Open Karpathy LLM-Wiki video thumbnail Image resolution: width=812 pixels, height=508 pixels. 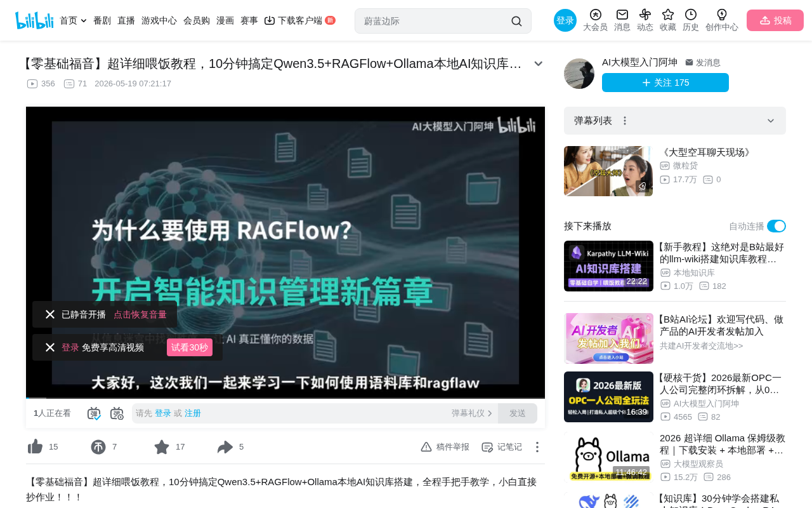[608, 266]
